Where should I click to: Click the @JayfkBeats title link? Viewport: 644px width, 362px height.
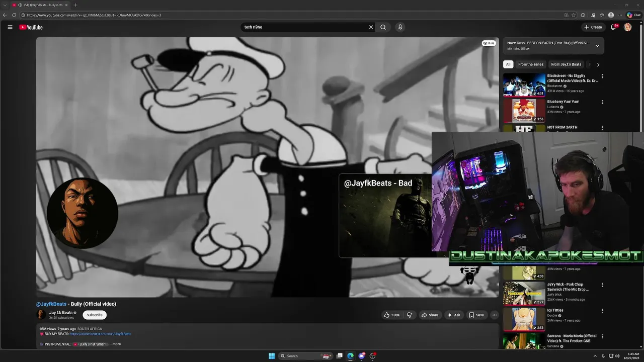[x=51, y=304]
